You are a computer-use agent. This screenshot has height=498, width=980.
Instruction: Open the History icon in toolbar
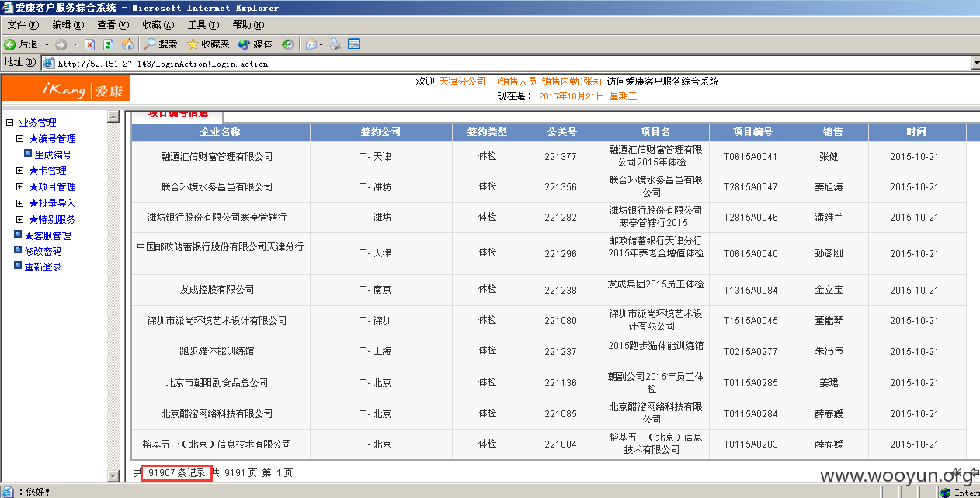tap(287, 44)
